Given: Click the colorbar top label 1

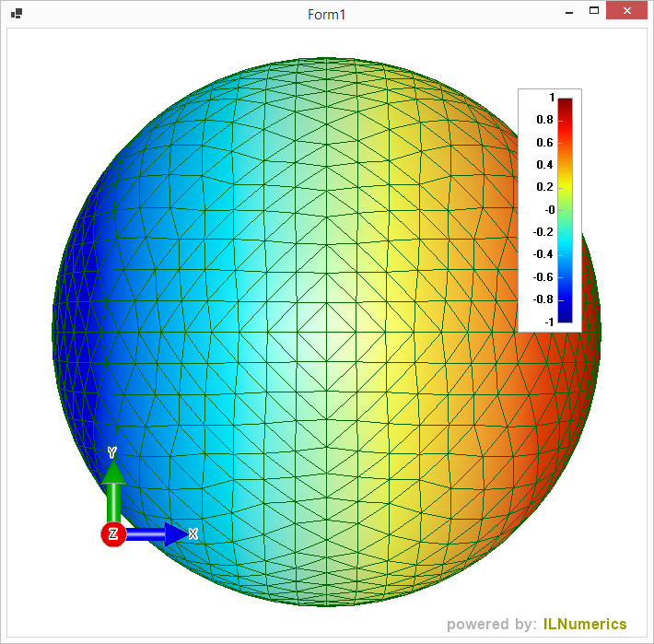Looking at the screenshot, I should [x=552, y=98].
